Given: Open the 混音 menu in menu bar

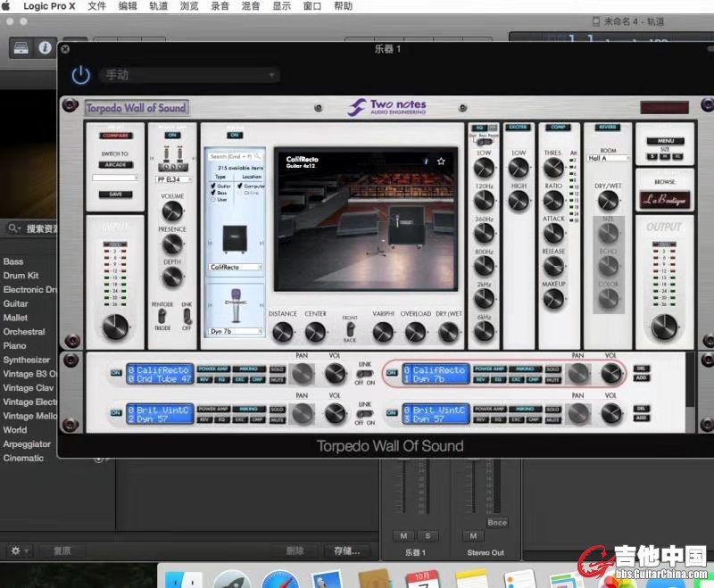Looking at the screenshot, I should [x=249, y=6].
